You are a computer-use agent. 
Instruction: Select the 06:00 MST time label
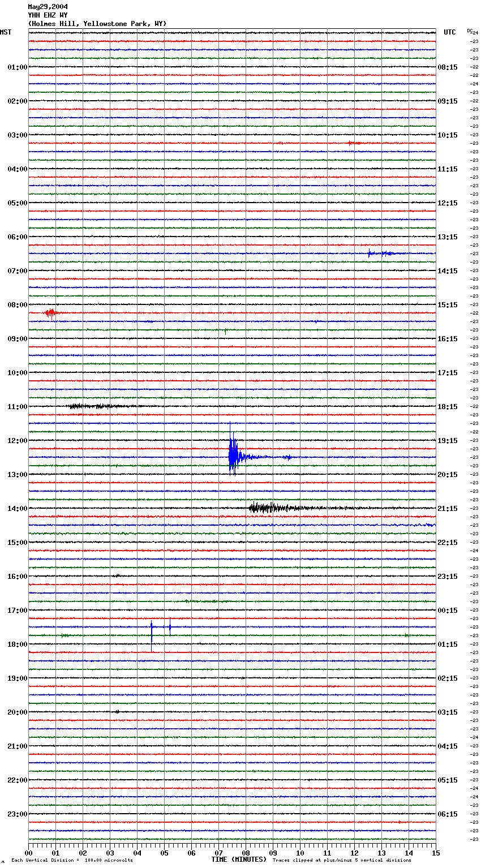pyautogui.click(x=18, y=237)
